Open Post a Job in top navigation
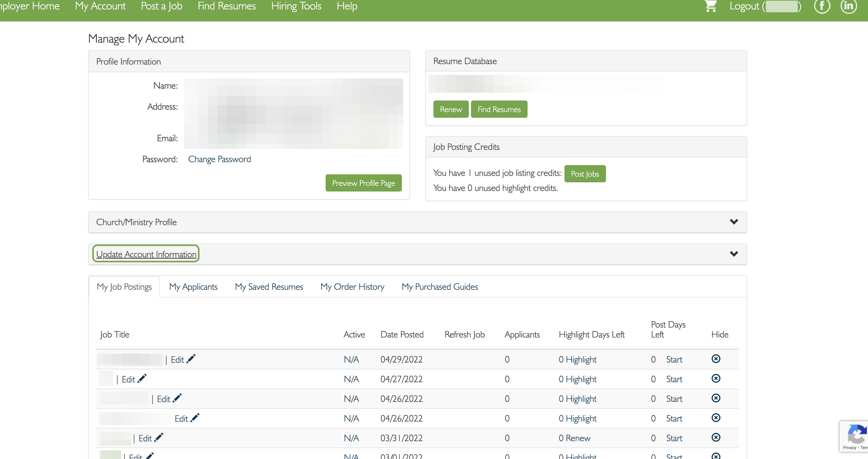 pyautogui.click(x=161, y=6)
